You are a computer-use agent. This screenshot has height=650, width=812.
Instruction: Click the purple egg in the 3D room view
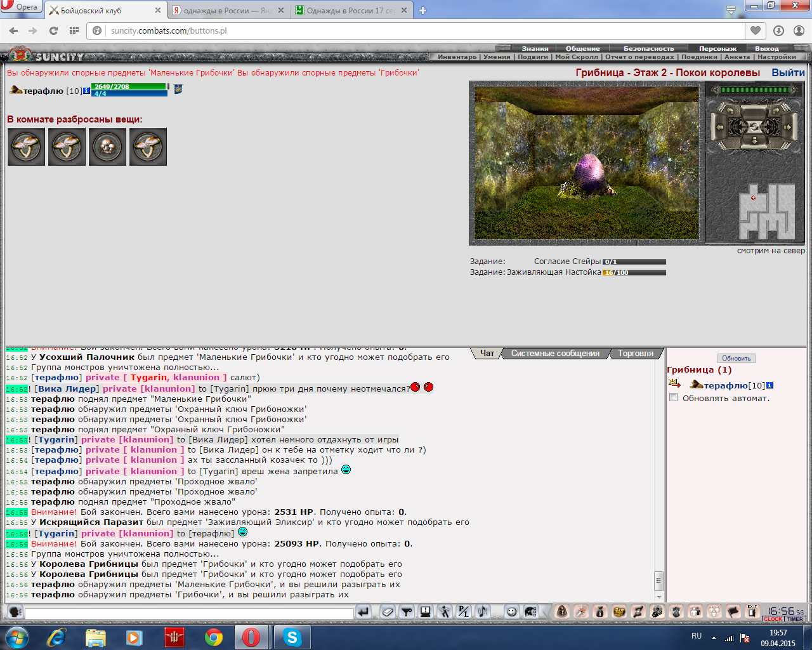591,173
